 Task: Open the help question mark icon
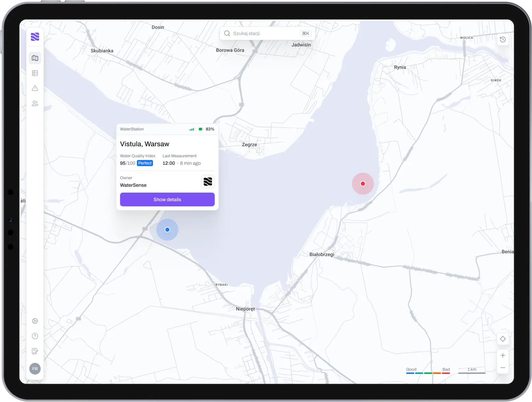[x=35, y=336]
